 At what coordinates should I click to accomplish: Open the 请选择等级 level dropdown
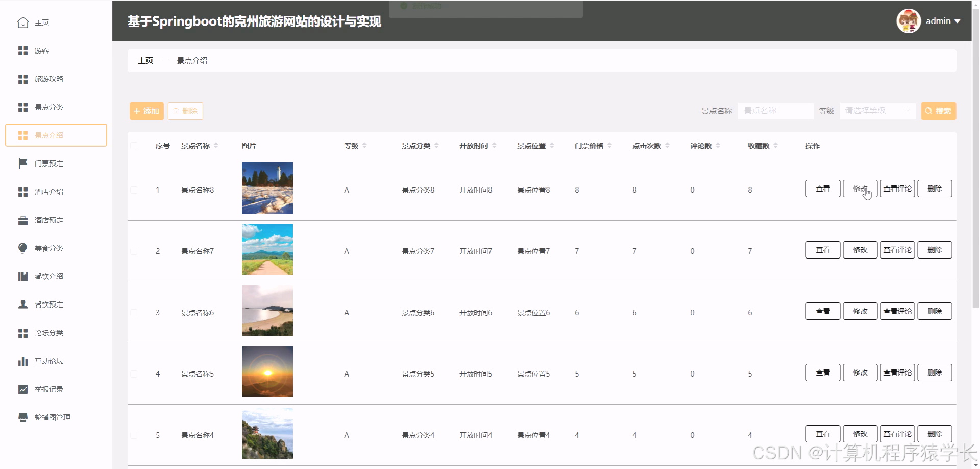[876, 110]
